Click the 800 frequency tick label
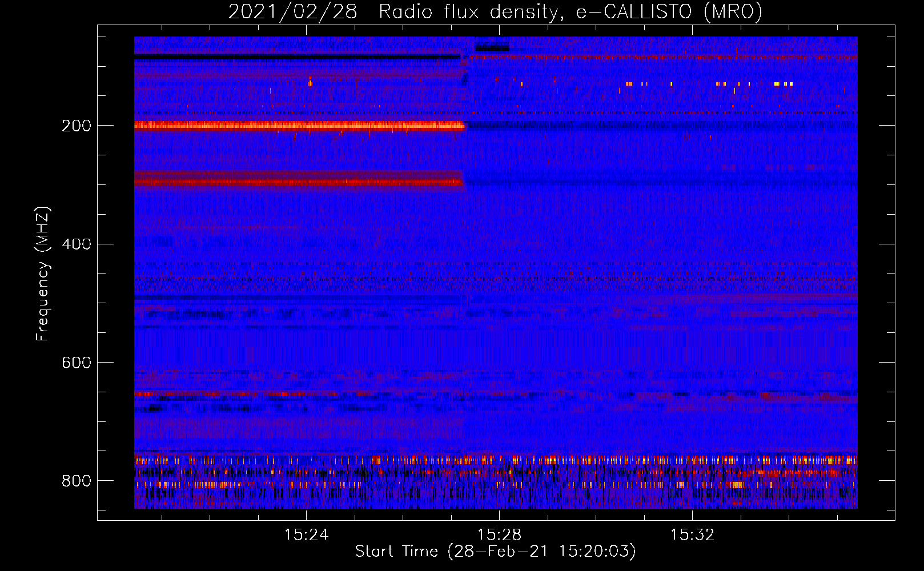 77,481
